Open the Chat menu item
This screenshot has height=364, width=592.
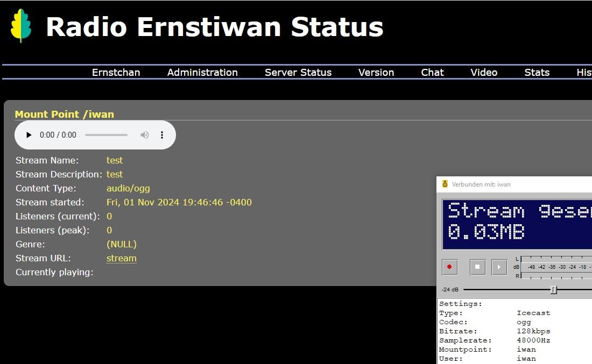coord(432,73)
